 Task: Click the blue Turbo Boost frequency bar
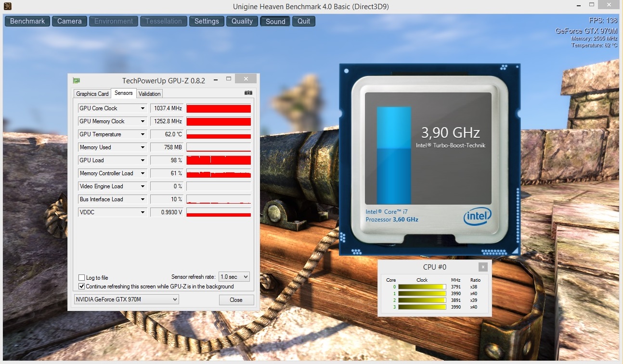394,155
